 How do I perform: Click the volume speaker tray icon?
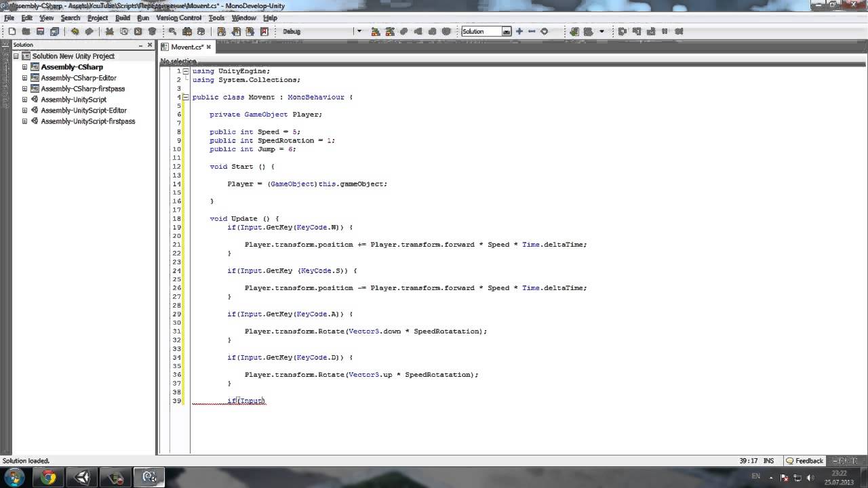click(x=809, y=477)
